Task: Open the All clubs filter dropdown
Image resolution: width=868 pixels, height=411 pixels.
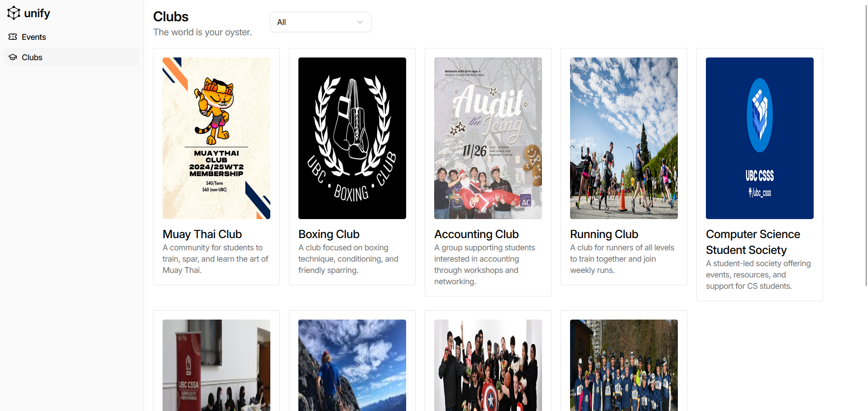Action: coord(321,22)
